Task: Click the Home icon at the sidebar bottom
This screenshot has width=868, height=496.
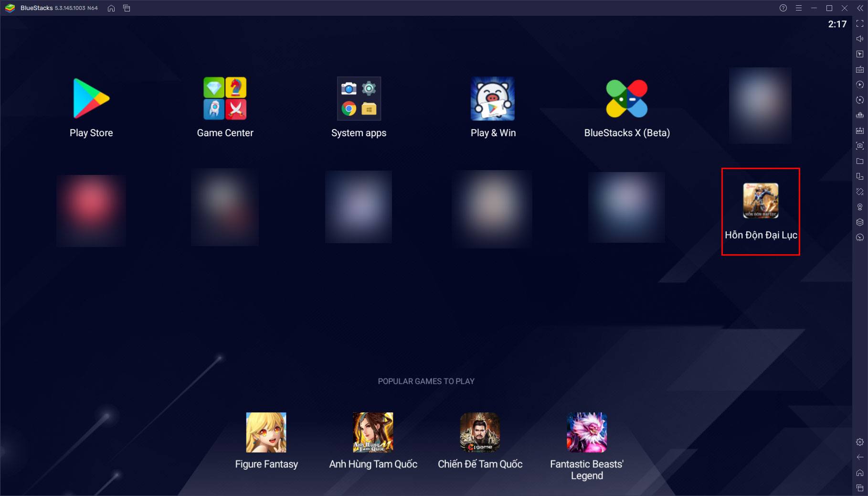Action: pos(860,473)
